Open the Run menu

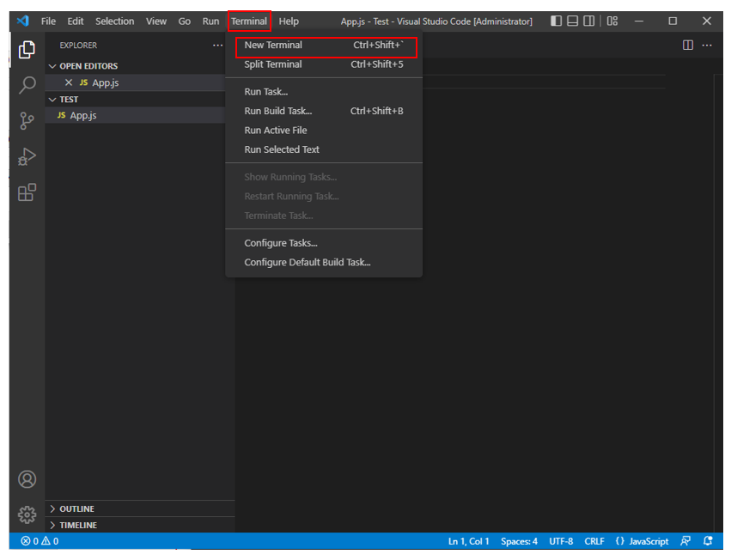pyautogui.click(x=210, y=21)
